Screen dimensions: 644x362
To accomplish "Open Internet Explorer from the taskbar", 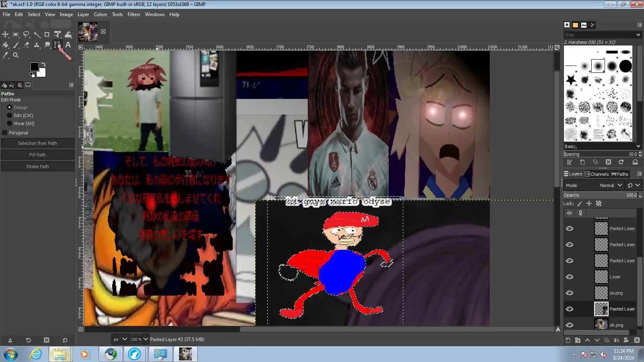I will (x=36, y=354).
